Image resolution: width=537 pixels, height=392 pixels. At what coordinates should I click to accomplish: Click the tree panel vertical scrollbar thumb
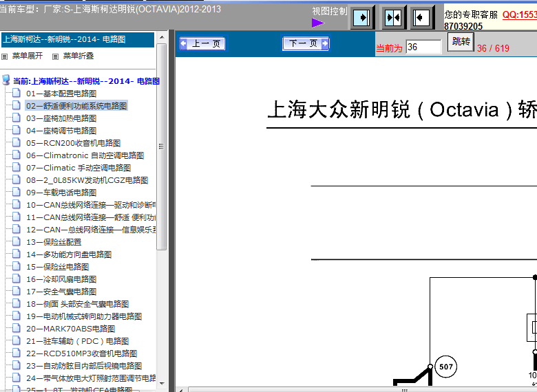pyautogui.click(x=162, y=146)
